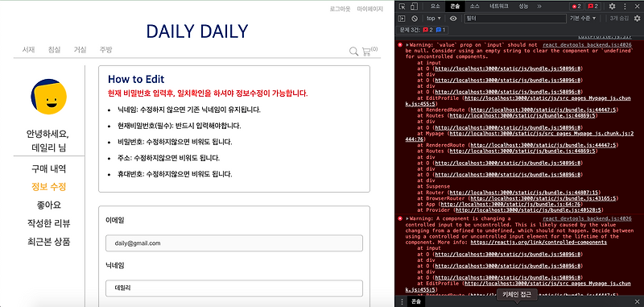Expand the 'component is changing' warning
644x307 pixels.
pos(407,219)
